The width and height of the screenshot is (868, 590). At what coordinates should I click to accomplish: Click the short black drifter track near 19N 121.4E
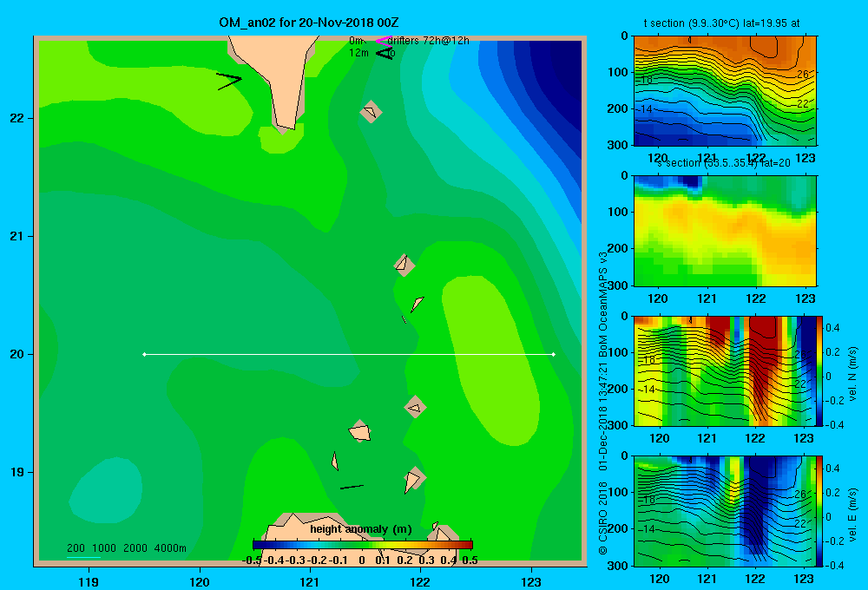352,487
